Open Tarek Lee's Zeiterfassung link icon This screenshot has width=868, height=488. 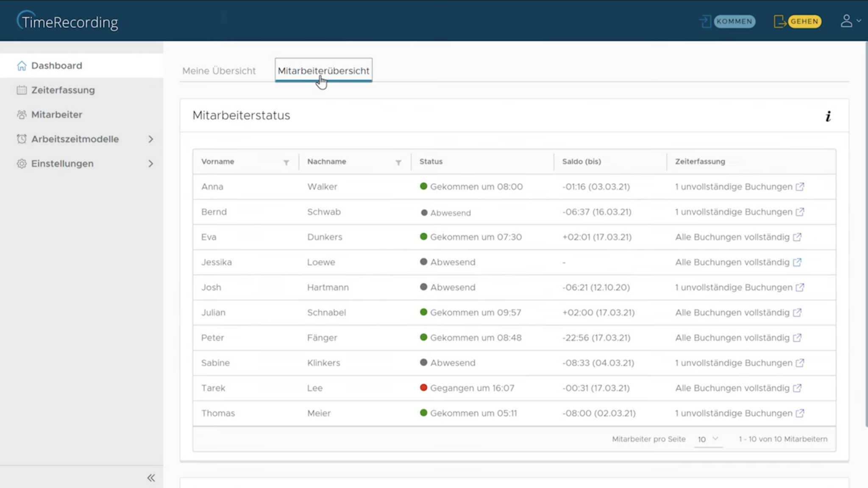(797, 388)
